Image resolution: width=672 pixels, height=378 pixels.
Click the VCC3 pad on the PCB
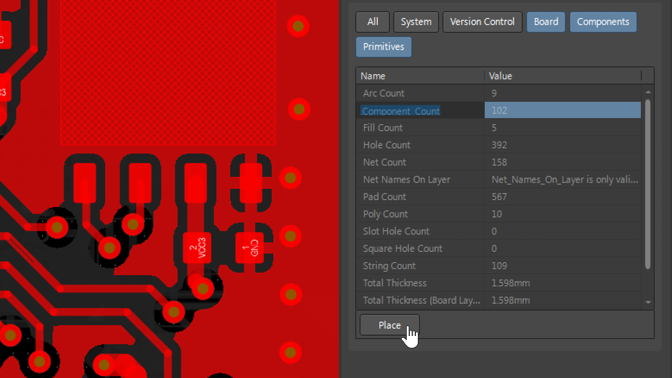click(197, 248)
